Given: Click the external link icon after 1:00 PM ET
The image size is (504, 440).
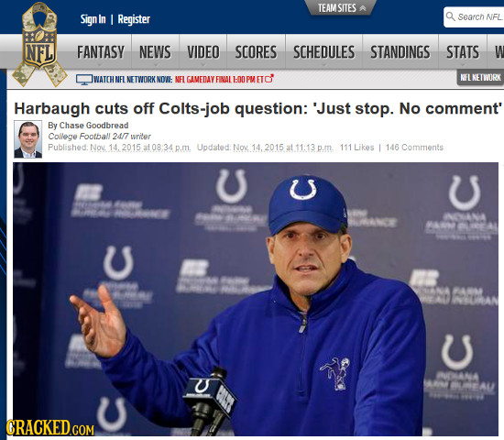Looking at the screenshot, I should coord(269,79).
